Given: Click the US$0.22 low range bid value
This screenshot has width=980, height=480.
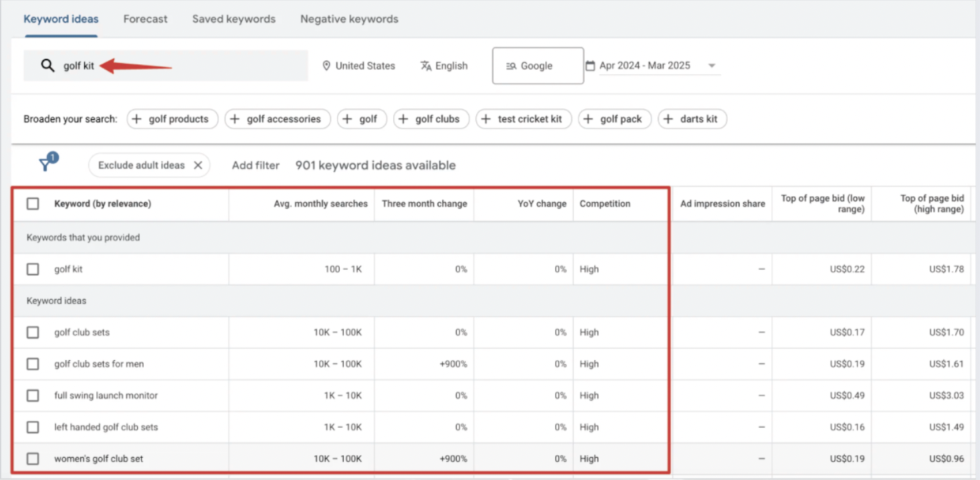Looking at the screenshot, I should 847,269.
